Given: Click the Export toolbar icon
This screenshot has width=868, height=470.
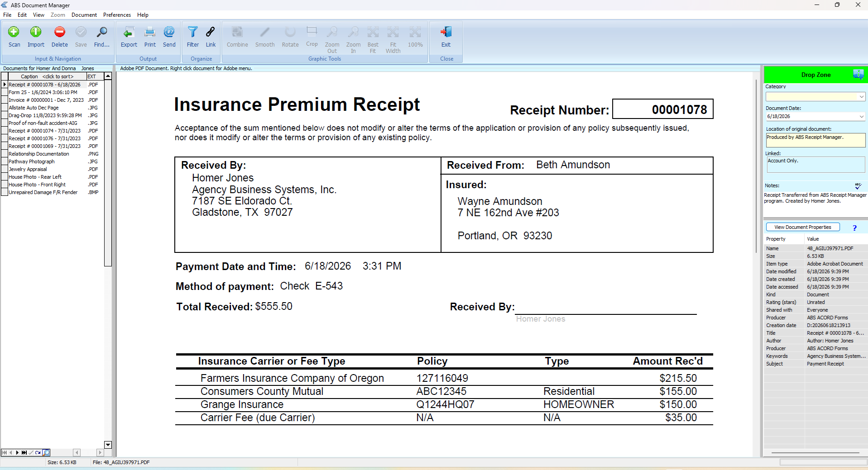Looking at the screenshot, I should pyautogui.click(x=129, y=32).
